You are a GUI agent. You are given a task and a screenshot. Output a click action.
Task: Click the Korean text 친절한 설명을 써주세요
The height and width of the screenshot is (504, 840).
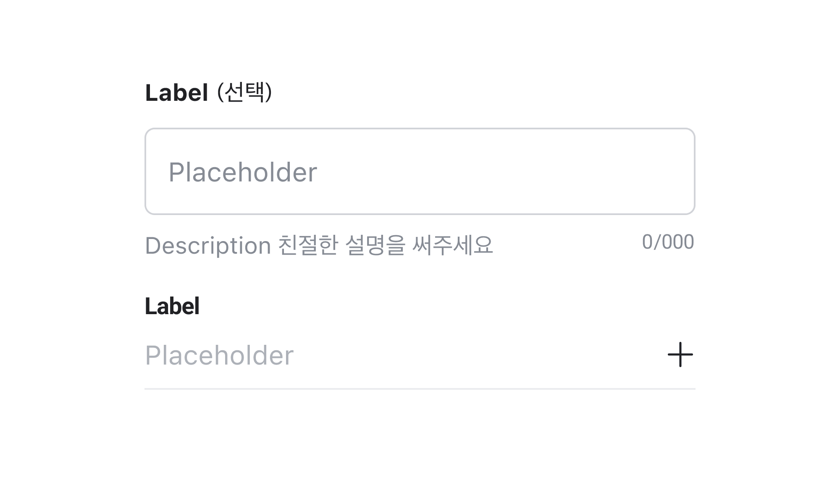click(386, 245)
